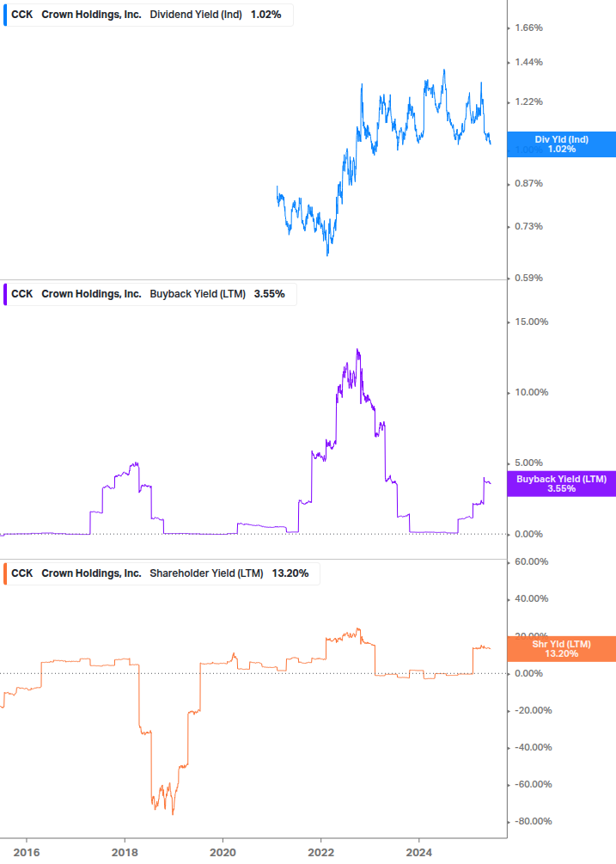Click the orange Shareholder Yield color bar
Viewport: 616px width, 864px height.
pyautogui.click(x=5, y=573)
